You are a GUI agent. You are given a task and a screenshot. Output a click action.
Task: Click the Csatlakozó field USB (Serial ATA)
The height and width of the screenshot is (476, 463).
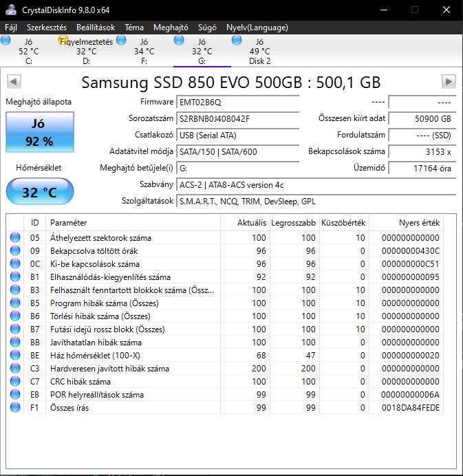(238, 135)
